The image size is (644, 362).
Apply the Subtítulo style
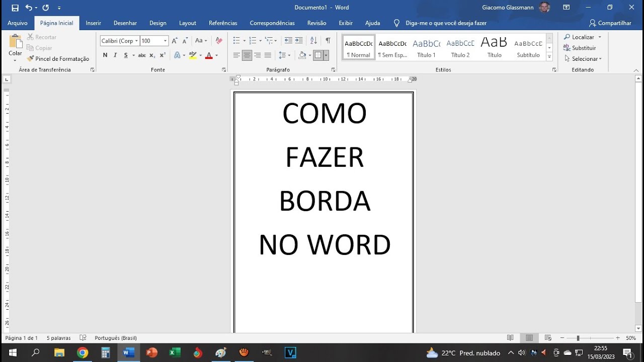tap(528, 48)
